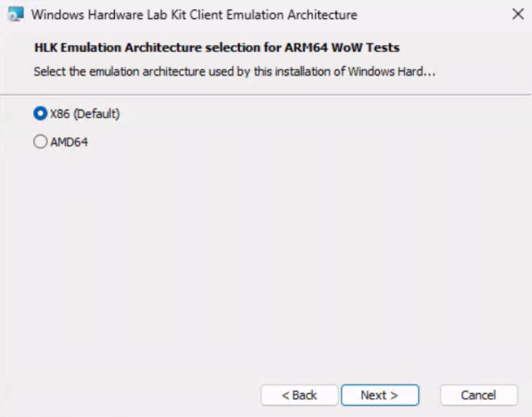Click the window title text
The width and height of the screenshot is (532, 417).
[194, 15]
